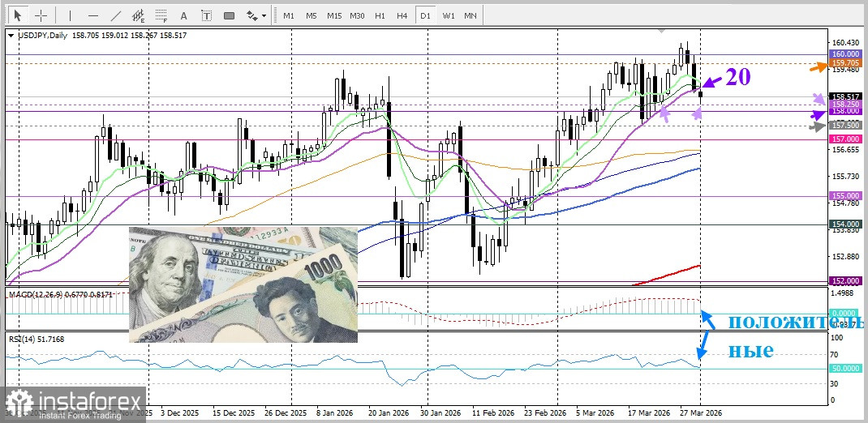Select the text label tool
The width and height of the screenshot is (868, 423).
pos(206,15)
